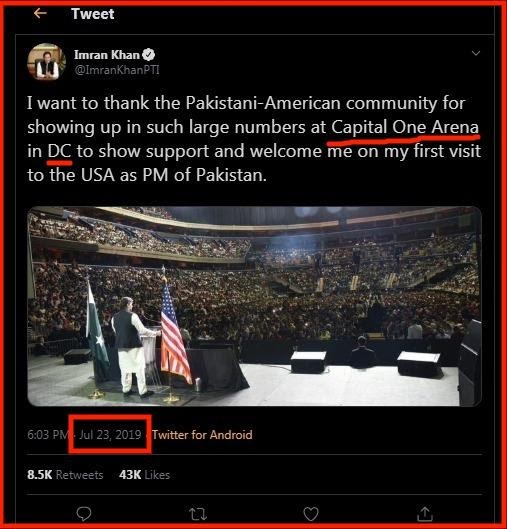The height and width of the screenshot is (529, 507).
Task: Open the reply speech bubble icon
Action: 84,513
